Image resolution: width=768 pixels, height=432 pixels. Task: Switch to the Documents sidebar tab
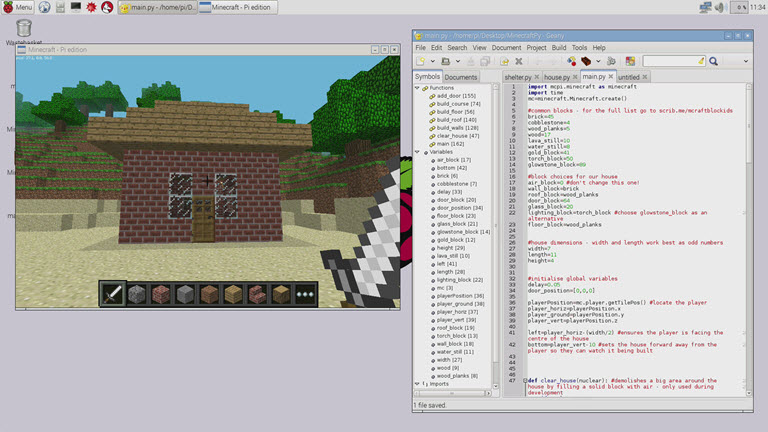[x=461, y=77]
